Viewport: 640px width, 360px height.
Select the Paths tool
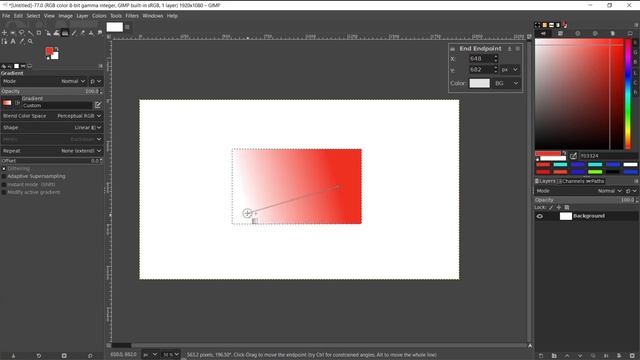pyautogui.click(x=4, y=41)
